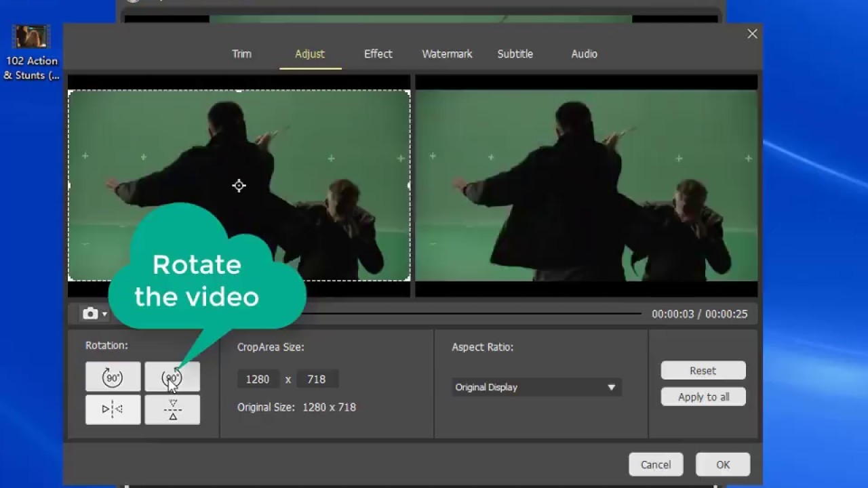Take a snapshot with the camera icon
The image size is (868, 488).
[x=90, y=314]
